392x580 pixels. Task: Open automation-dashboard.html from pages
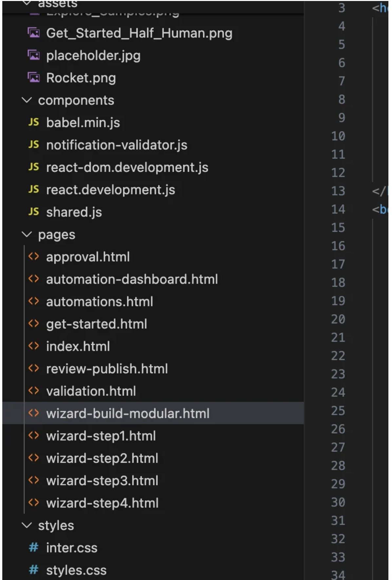(x=132, y=279)
